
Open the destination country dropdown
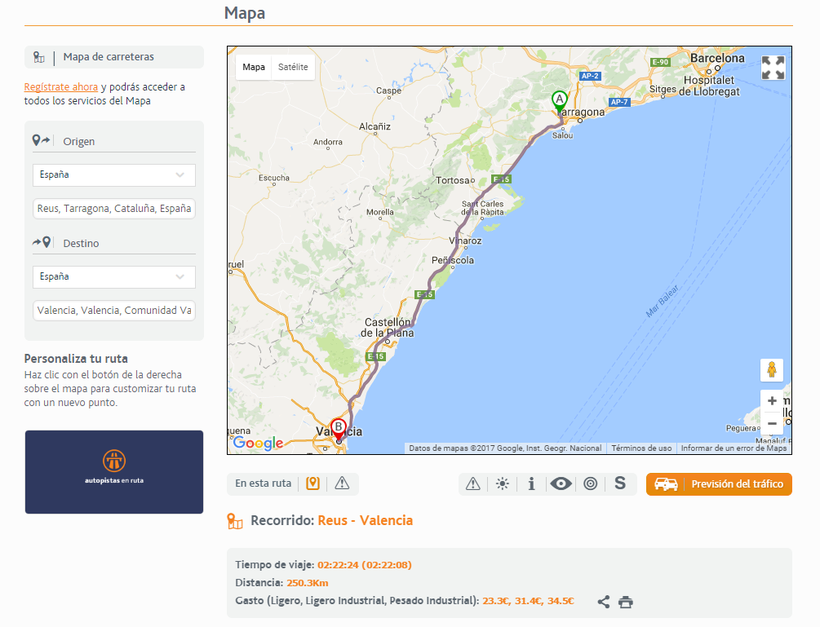[114, 277]
